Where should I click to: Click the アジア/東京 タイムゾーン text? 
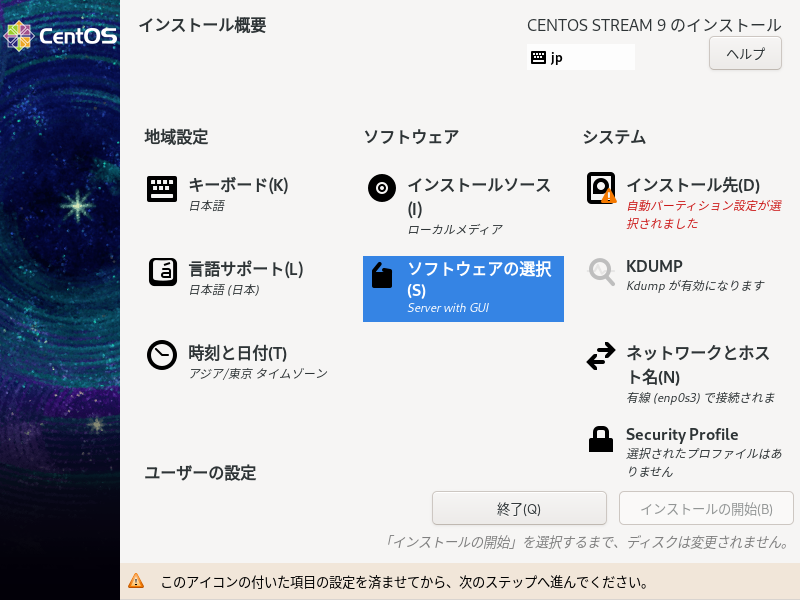pos(258,373)
